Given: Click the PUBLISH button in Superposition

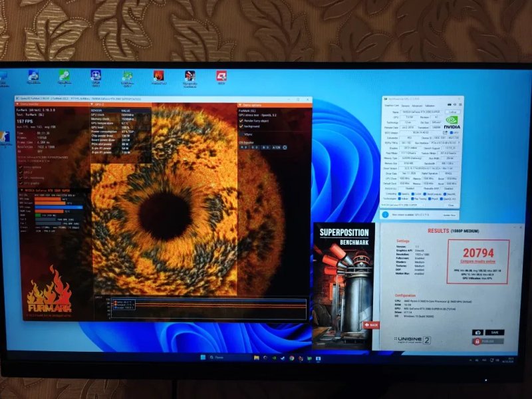Looking at the screenshot, I should click(x=488, y=341).
